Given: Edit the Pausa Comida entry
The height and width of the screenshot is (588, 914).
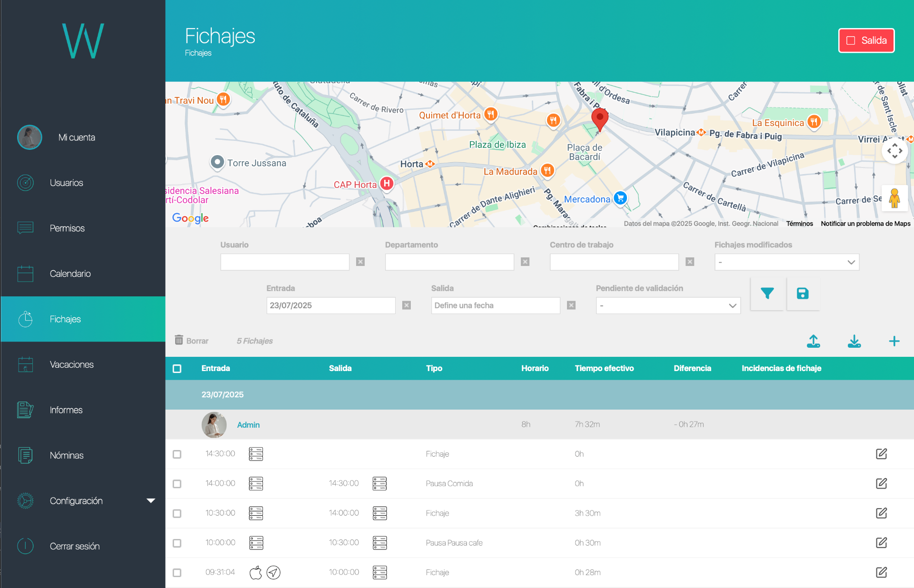Looking at the screenshot, I should click(881, 483).
